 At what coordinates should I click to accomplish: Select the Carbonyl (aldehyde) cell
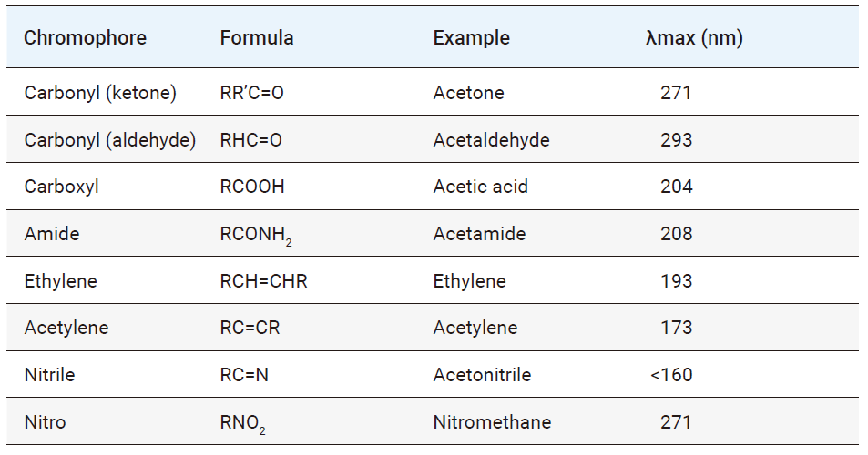point(110,140)
